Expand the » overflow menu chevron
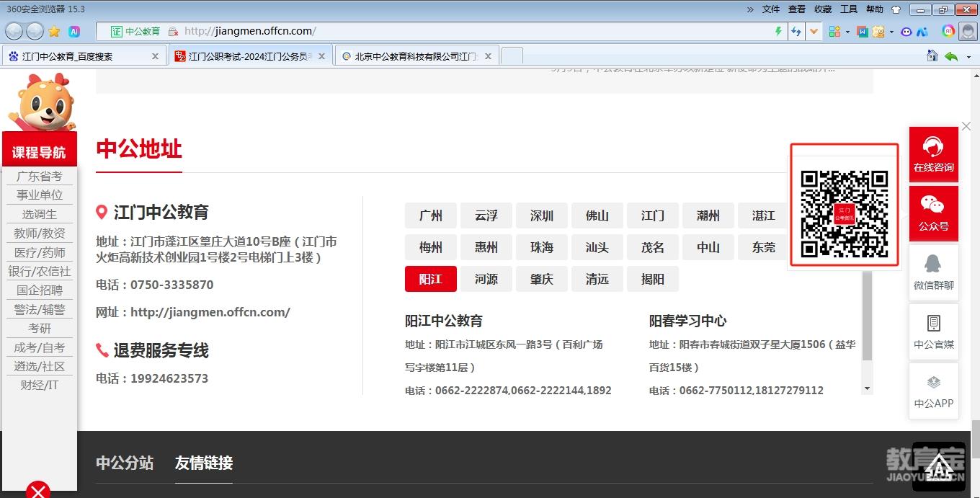The height and width of the screenshot is (498, 980). click(x=750, y=9)
